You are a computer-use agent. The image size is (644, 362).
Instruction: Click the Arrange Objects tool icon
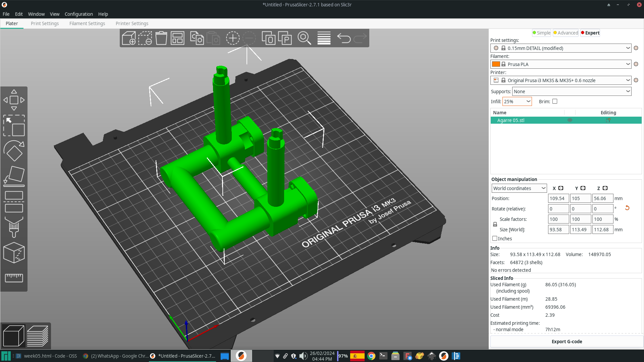point(177,39)
